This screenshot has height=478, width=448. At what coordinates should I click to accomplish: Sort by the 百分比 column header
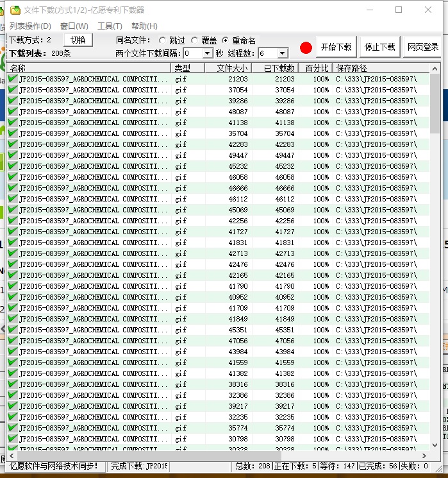coord(315,68)
